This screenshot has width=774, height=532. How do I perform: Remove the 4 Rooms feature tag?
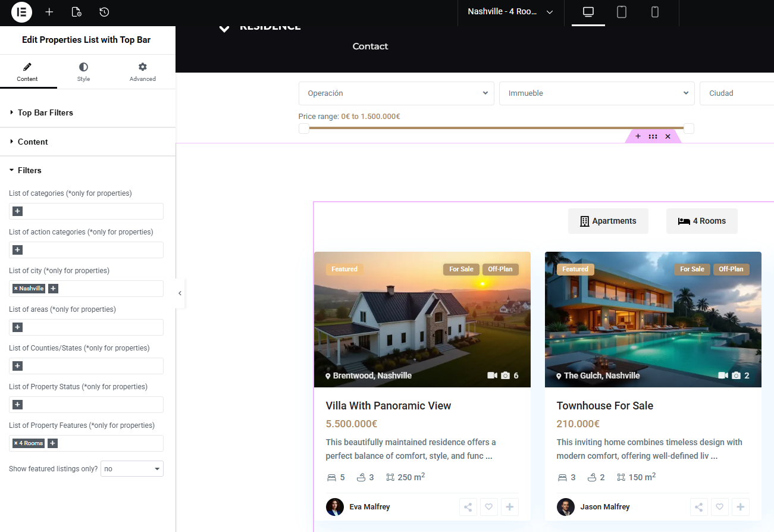coord(16,443)
